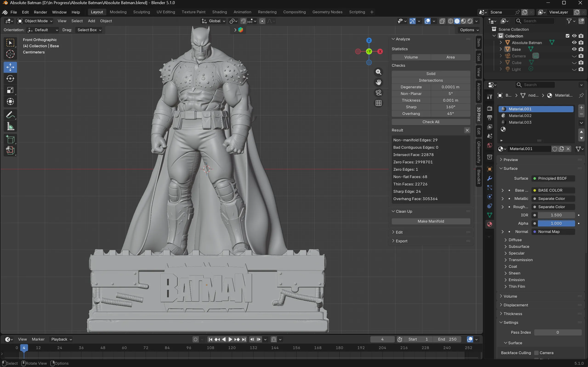This screenshot has height=367, width=588.
Task: Open the Object Data mesh properties tab
Action: point(490,215)
